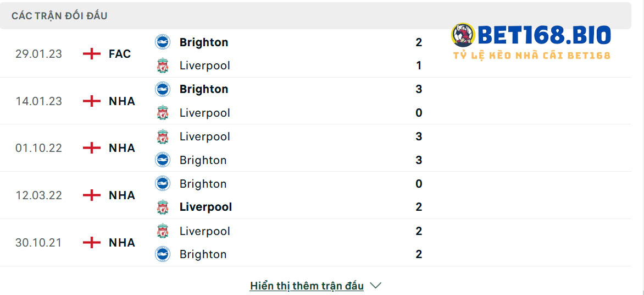This screenshot has width=644, height=295.
Task: Click Brighton crest in 29.01.23 match
Action: point(163,42)
